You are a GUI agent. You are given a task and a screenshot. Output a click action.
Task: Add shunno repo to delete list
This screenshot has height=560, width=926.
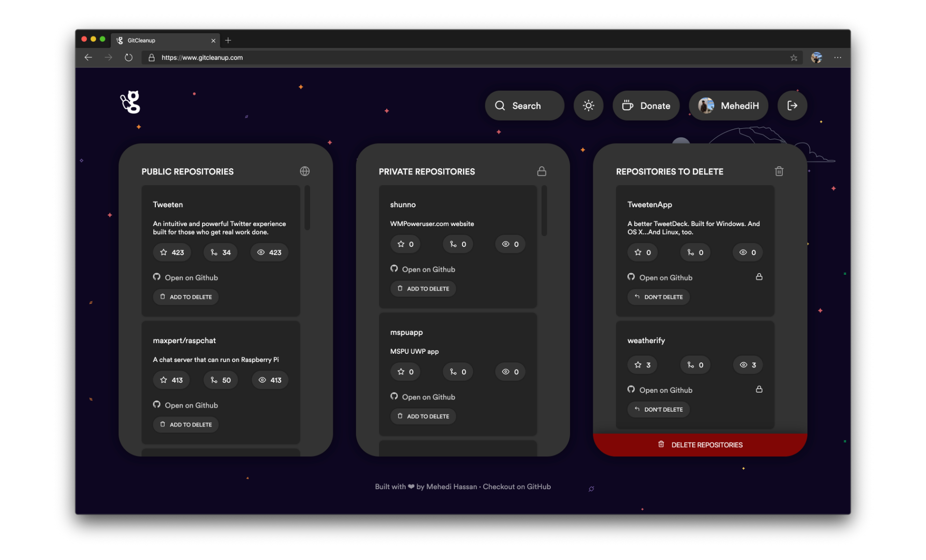click(x=423, y=289)
